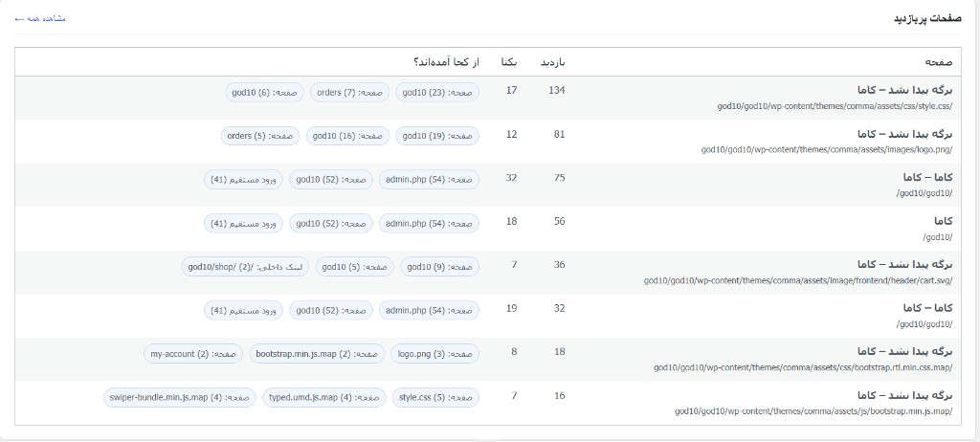Open the page title in the logo.png row
Viewport: 980px width, 442px height.
(905, 134)
